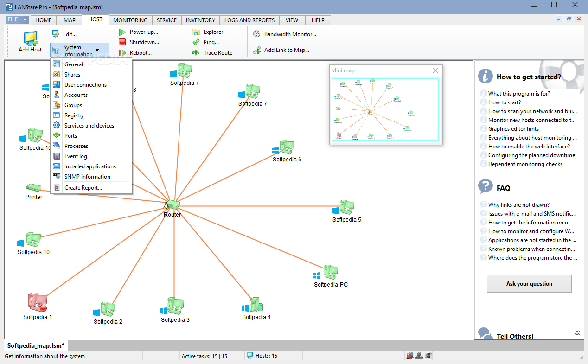Click the Edit host pencil icon
588x364 pixels.
tap(56, 34)
